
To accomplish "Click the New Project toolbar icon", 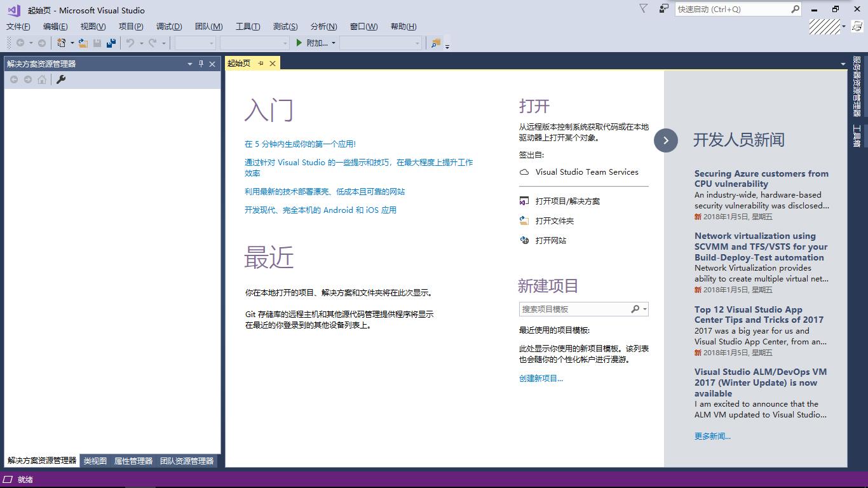I will [62, 43].
